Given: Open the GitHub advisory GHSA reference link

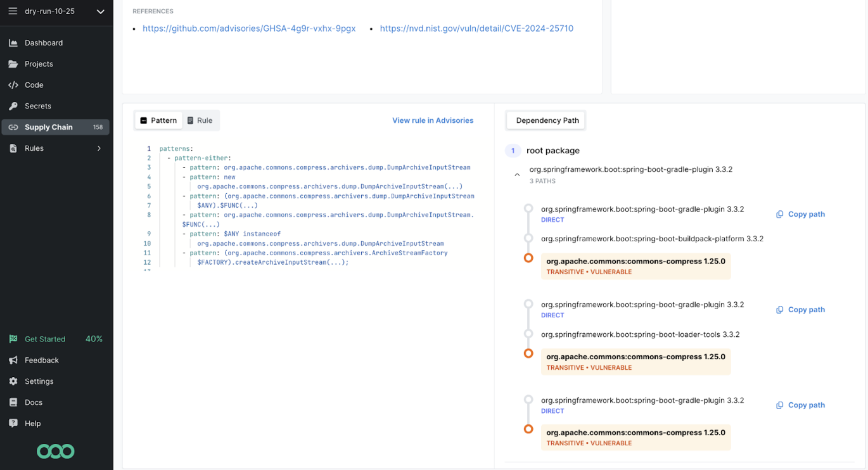Looking at the screenshot, I should tap(249, 29).
